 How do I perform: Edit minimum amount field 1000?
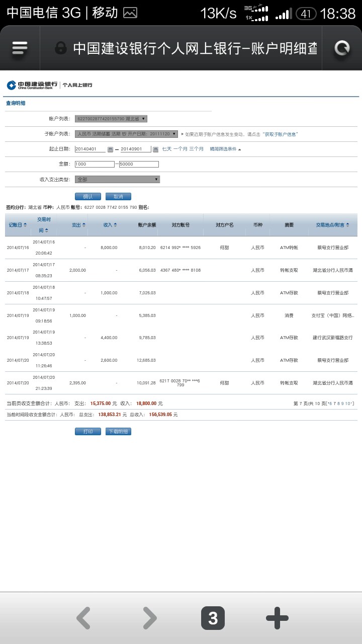click(x=95, y=164)
